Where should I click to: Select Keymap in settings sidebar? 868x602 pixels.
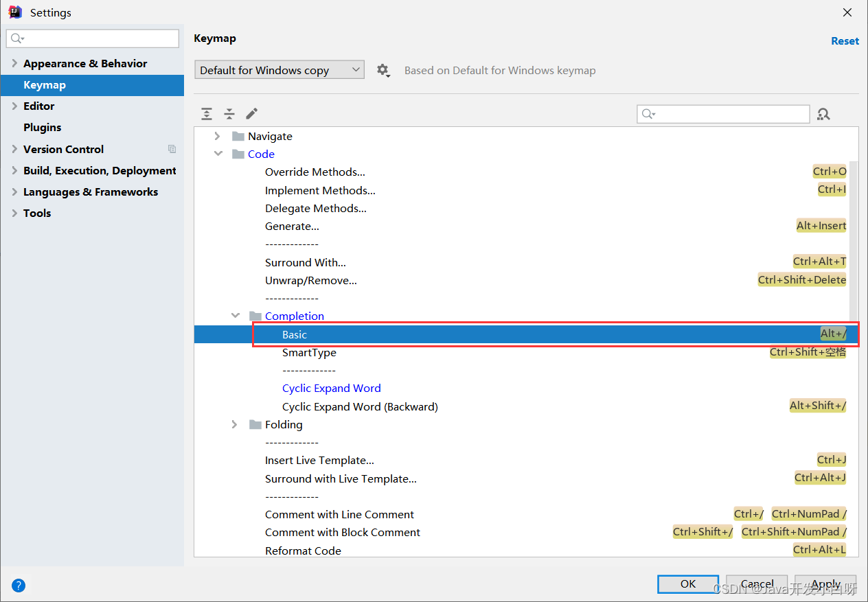(x=92, y=85)
